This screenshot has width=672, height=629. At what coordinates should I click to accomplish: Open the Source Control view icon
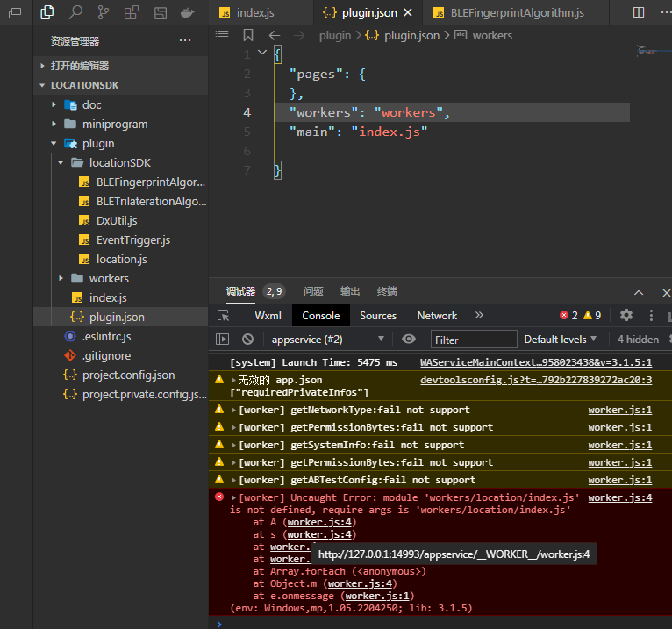pyautogui.click(x=104, y=13)
